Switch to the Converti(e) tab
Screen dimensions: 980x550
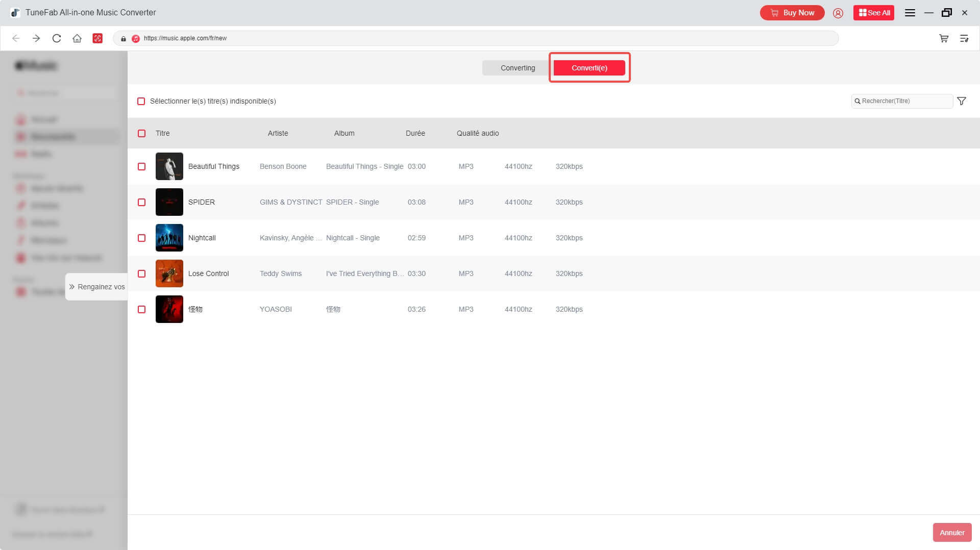pos(590,68)
